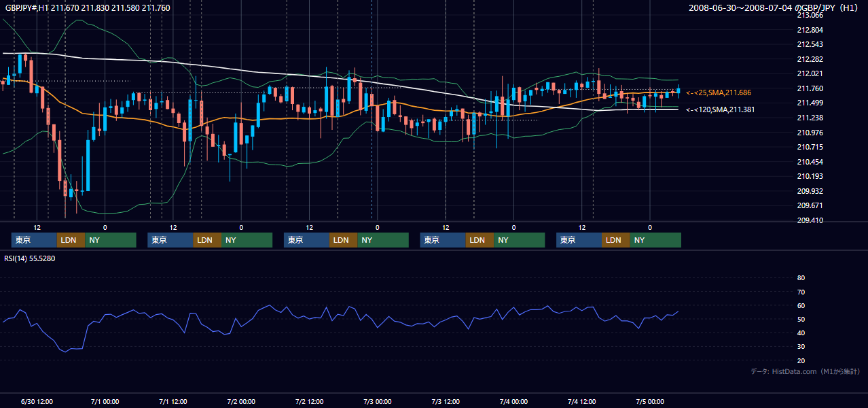The image size is (868, 408).
Task: Click price axis label 212.021
Action: coord(809,73)
